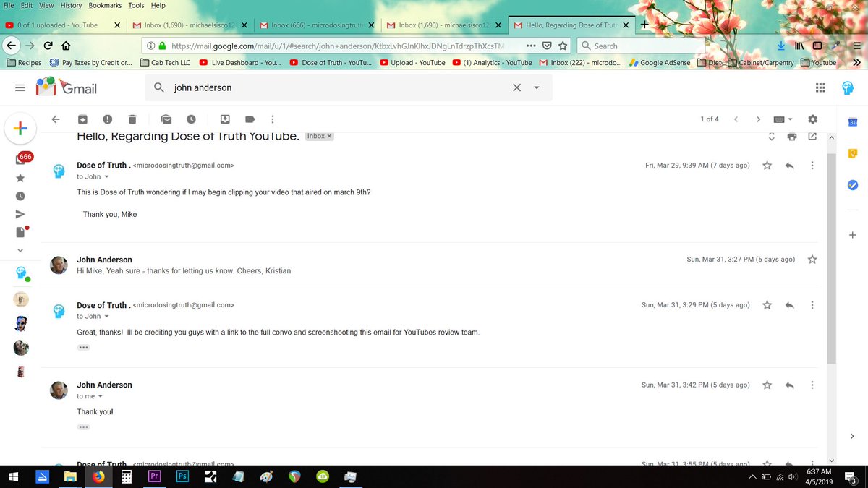Open Snoozed mail in sidebar

click(x=20, y=195)
